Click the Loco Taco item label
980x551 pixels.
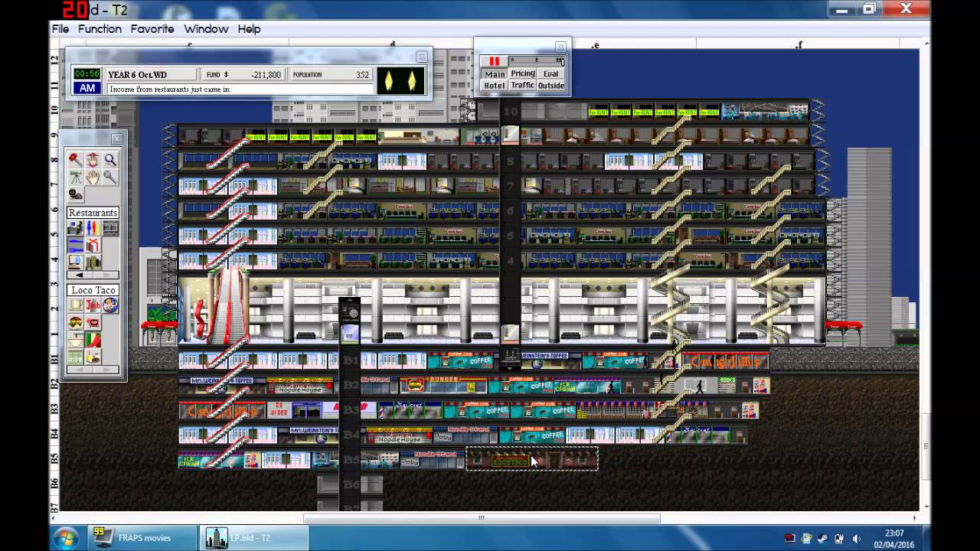(x=93, y=290)
